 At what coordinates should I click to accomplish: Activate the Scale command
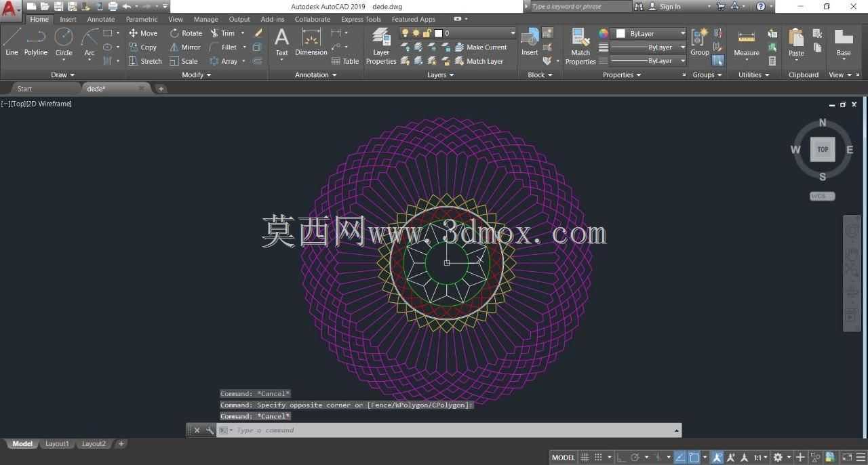[184, 61]
